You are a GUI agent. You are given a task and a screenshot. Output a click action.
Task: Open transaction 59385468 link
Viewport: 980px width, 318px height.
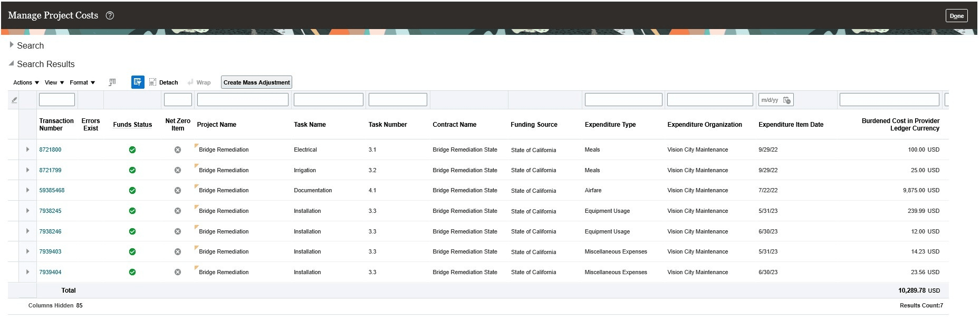52,190
